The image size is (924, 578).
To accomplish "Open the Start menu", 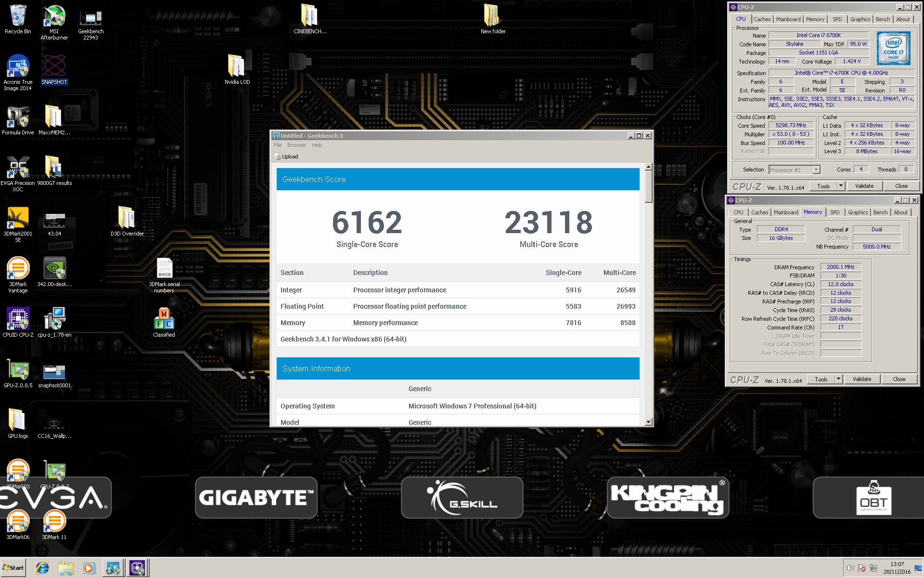I will [x=13, y=568].
